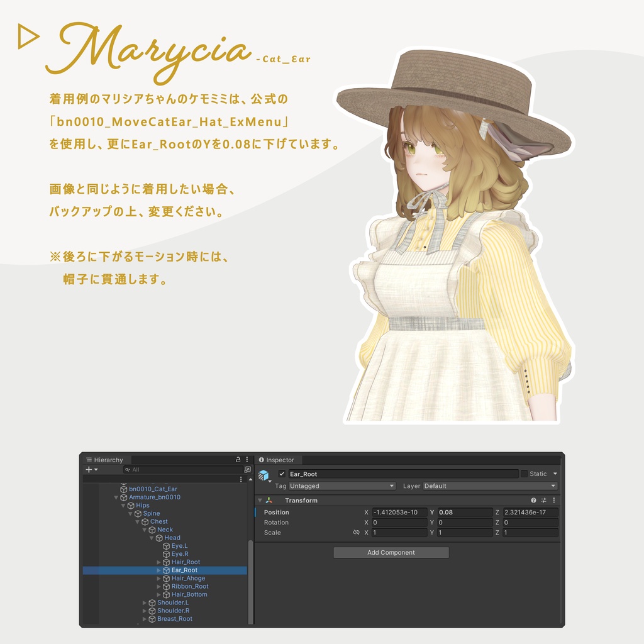Screen dimensions: 644x644
Task: Expand the Hair_Ahoge node arrow
Action: pos(159,579)
